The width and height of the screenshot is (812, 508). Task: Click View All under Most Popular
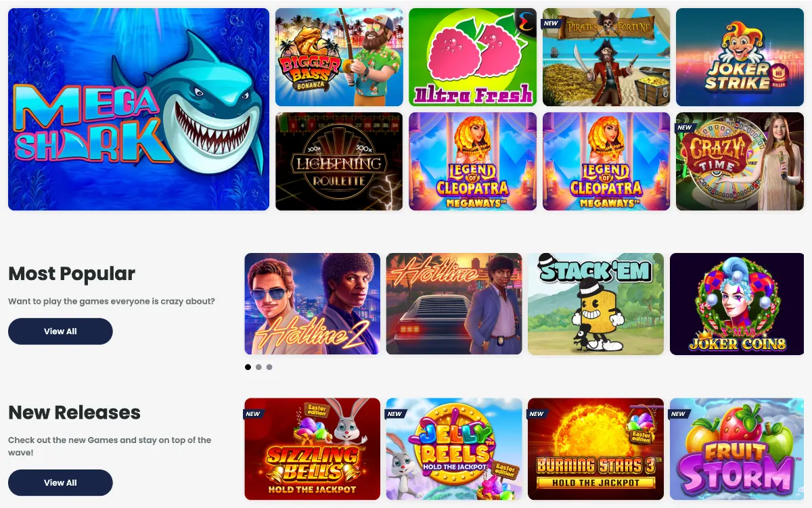click(60, 331)
